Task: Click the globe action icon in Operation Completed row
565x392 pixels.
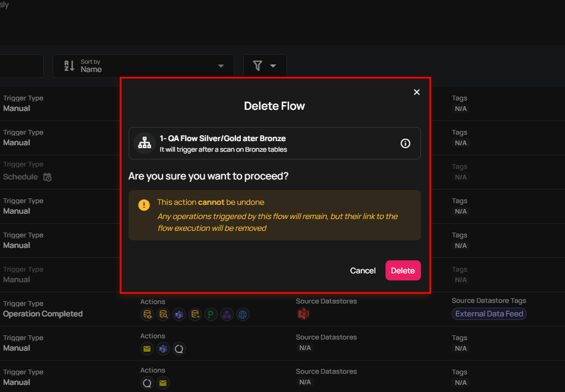Action: click(243, 315)
